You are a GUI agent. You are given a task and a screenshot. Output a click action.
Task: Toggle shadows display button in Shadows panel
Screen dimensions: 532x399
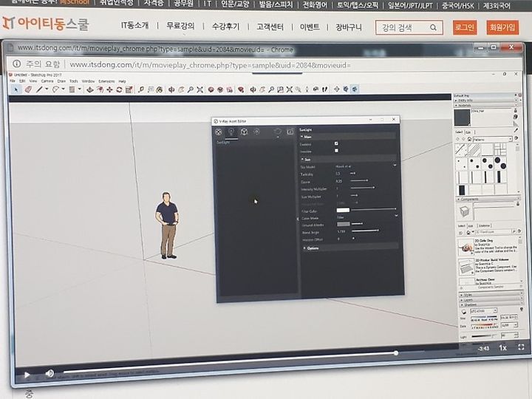pos(464,312)
